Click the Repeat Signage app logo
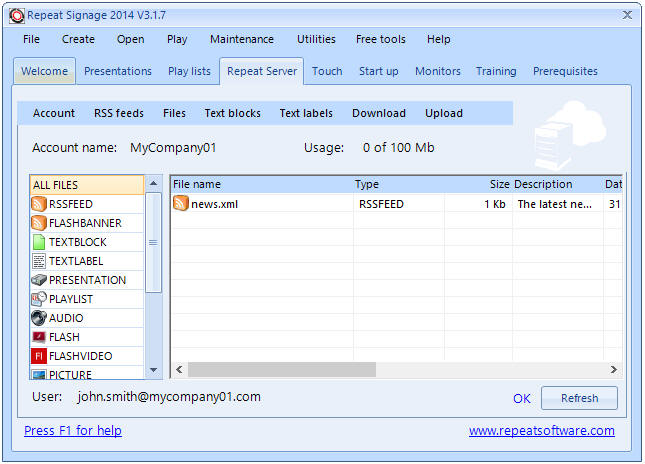 pos(17,16)
